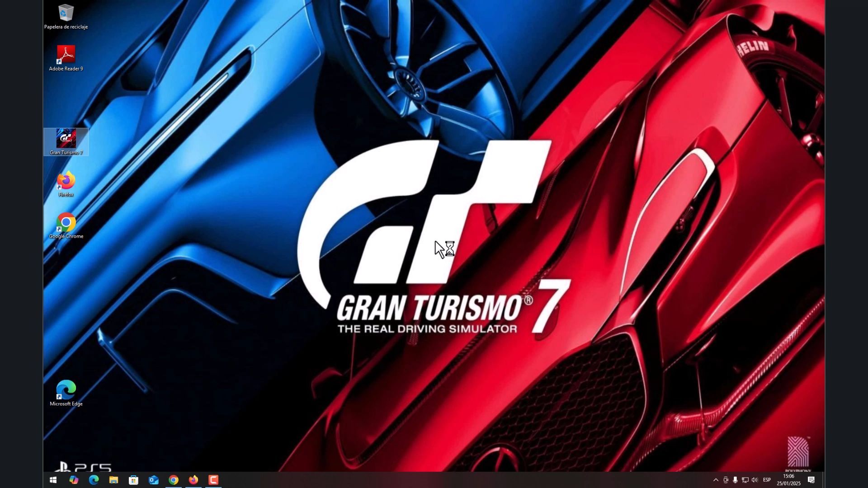Image resolution: width=868 pixels, height=488 pixels.
Task: Select the Microsoft Edge desktop shortcut
Action: (x=66, y=394)
